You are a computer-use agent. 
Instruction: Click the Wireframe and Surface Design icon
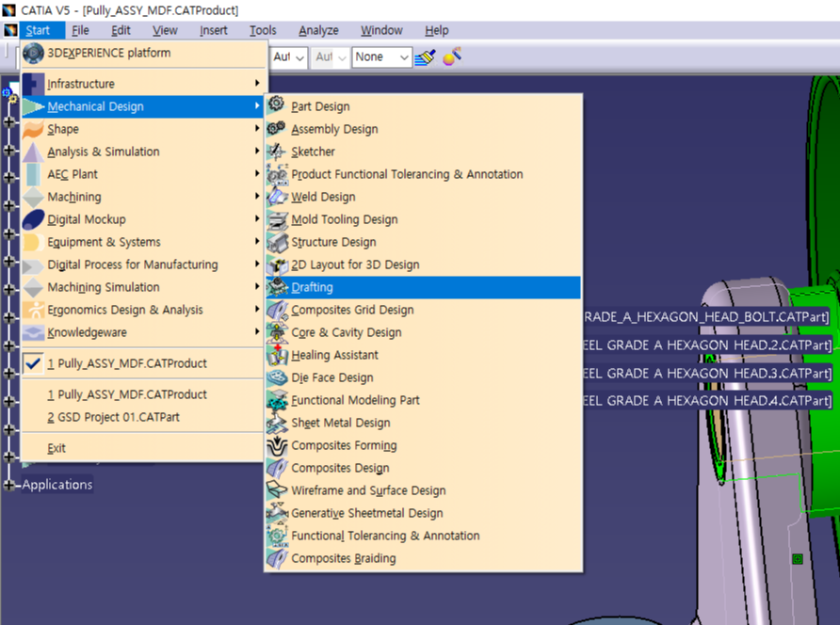click(277, 490)
